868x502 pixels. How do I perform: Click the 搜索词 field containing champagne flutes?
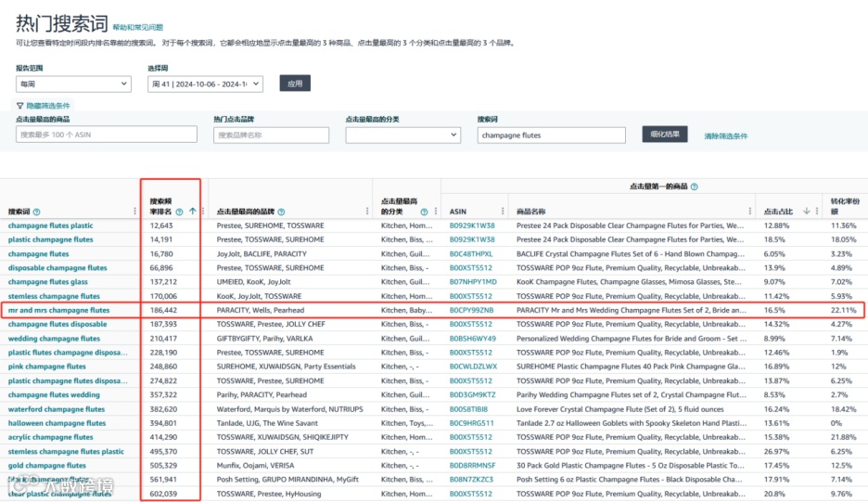(552, 135)
